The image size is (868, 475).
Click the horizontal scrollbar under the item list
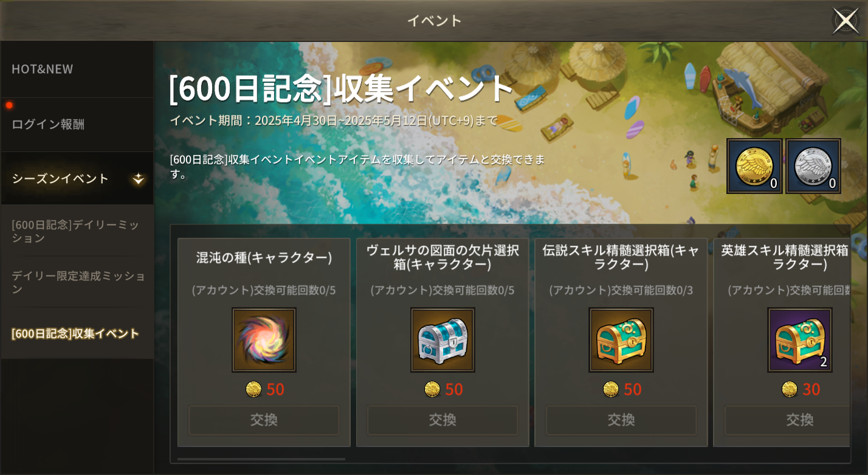pyautogui.click(x=261, y=459)
